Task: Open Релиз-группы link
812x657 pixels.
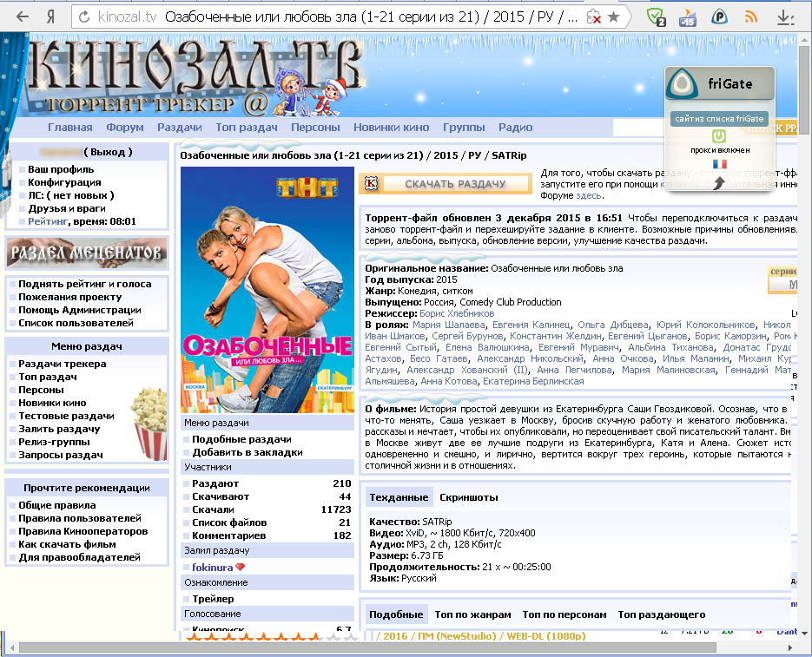Action: click(x=55, y=442)
